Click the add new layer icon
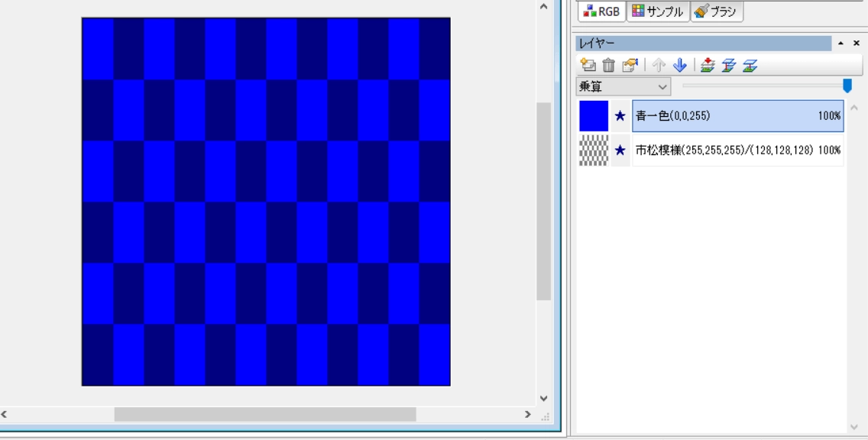The width and height of the screenshot is (868, 440). [x=588, y=65]
